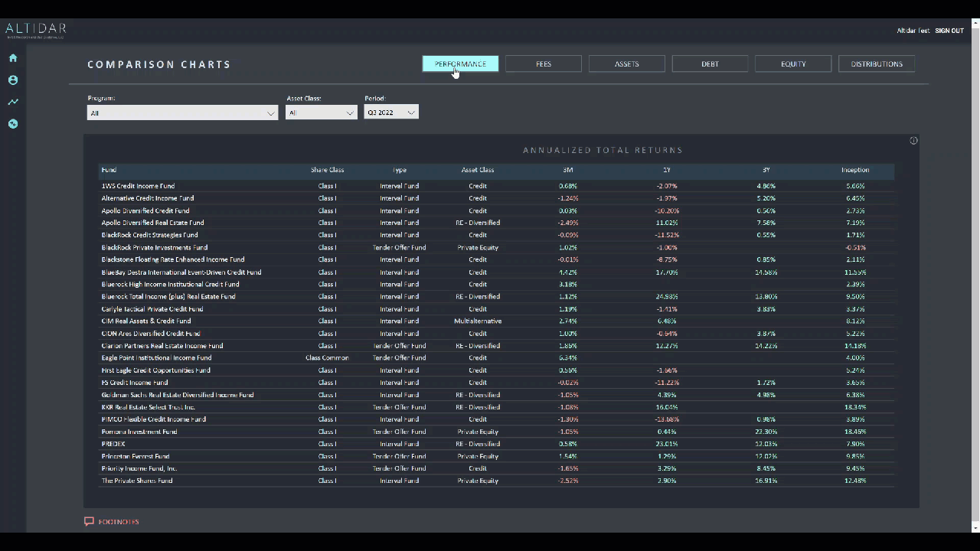This screenshot has height=551, width=980.
Task: Select the 1WS Credit Income Fund row
Action: pos(497,186)
